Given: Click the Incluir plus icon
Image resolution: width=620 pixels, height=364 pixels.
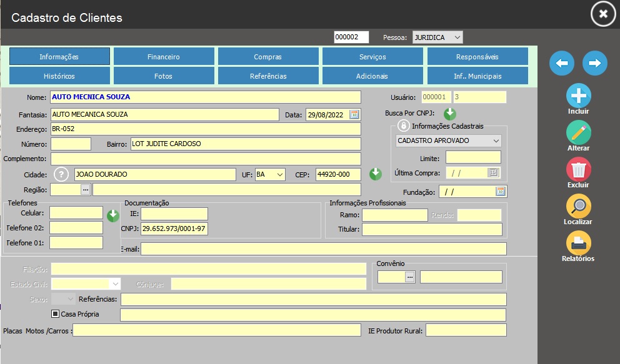Looking at the screenshot, I should pos(579,96).
